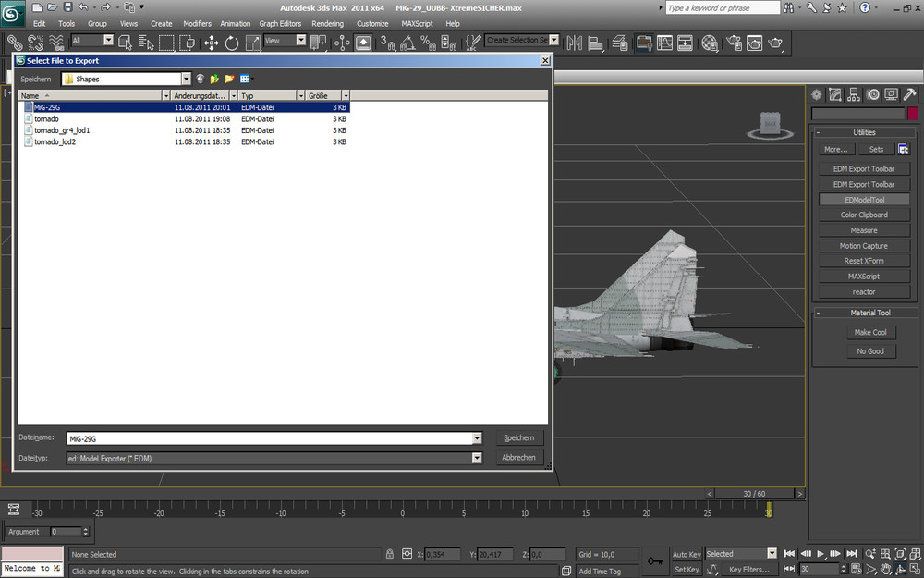This screenshot has height=578, width=924.
Task: Open the Modifiers menu
Action: pyautogui.click(x=197, y=23)
